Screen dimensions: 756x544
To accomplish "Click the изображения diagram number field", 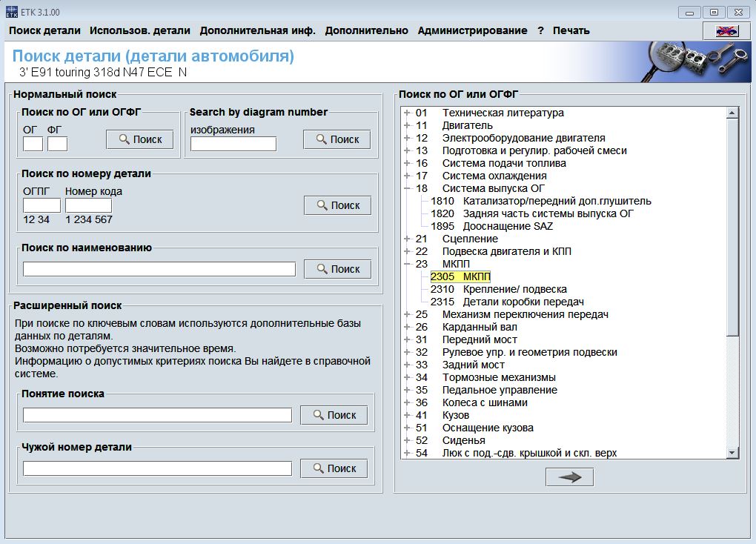I will pyautogui.click(x=233, y=144).
